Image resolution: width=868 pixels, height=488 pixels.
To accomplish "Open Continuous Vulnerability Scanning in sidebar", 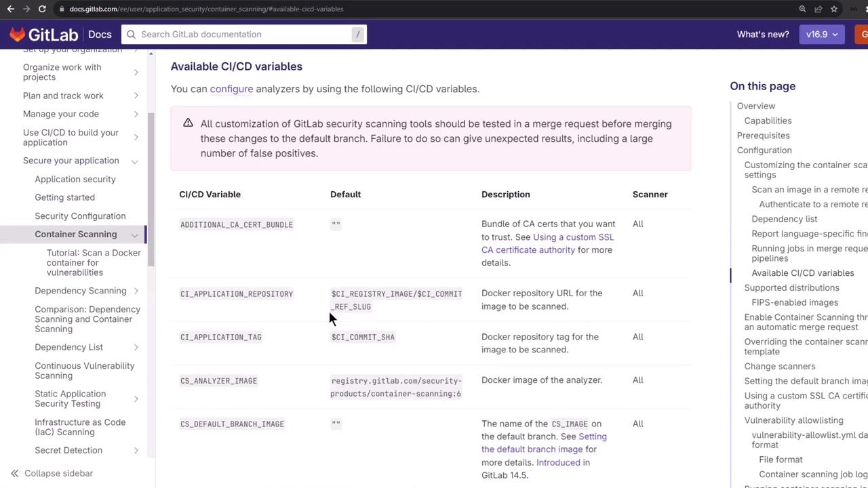I will pos(85,370).
